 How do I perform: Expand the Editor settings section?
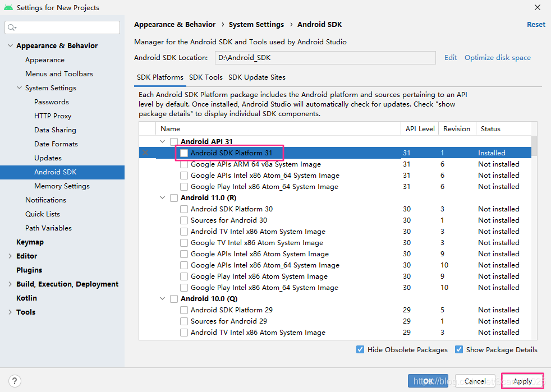coord(10,256)
